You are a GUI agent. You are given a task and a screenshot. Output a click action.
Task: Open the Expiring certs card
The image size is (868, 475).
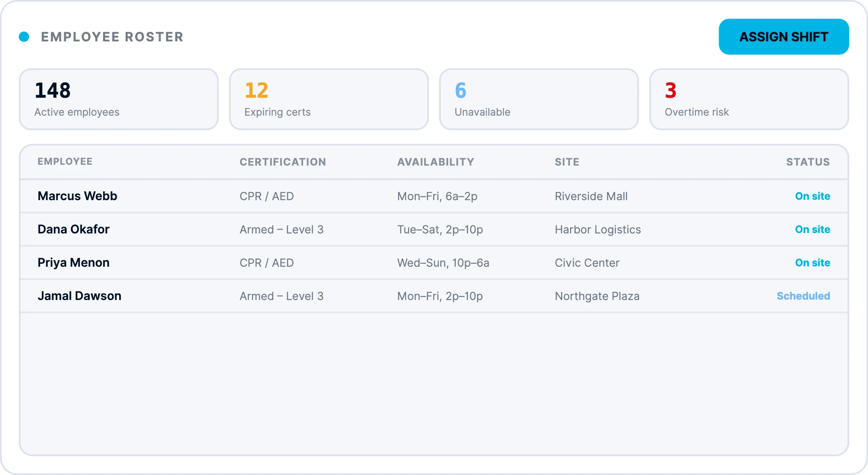(329, 99)
